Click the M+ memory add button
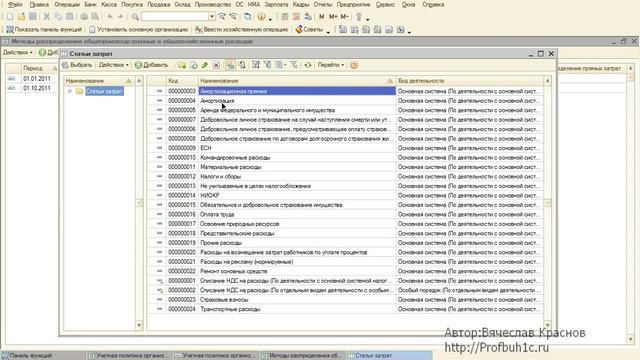 tap(333, 17)
